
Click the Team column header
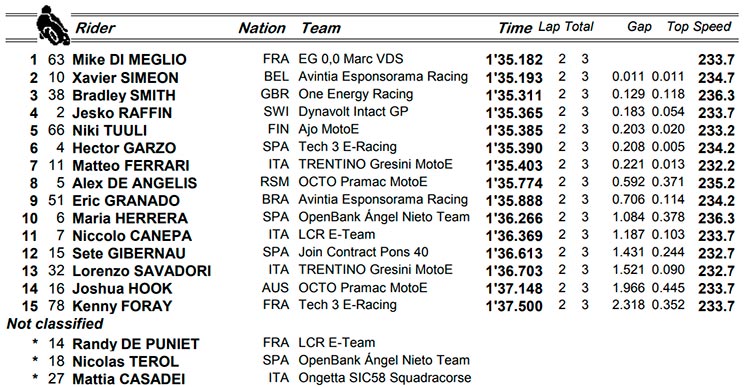click(x=321, y=28)
